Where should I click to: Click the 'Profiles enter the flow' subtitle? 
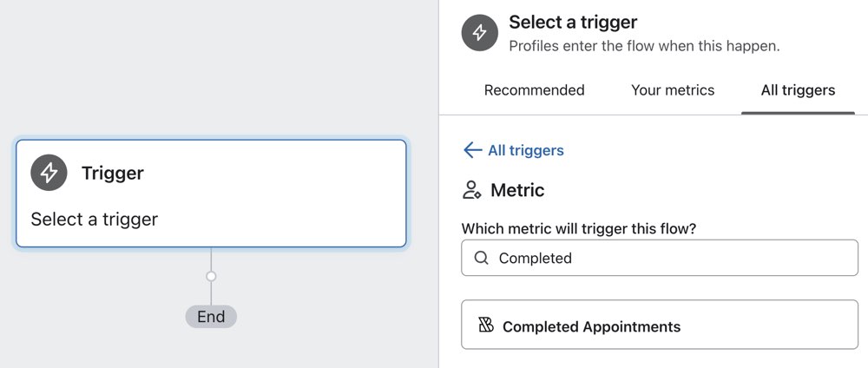coord(644,46)
